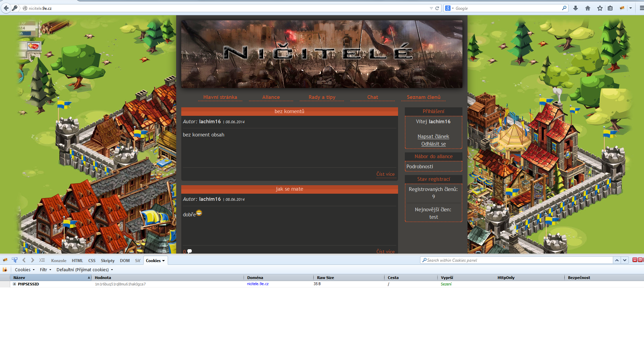
Task: Go to the browser Home icon
Action: (x=588, y=8)
